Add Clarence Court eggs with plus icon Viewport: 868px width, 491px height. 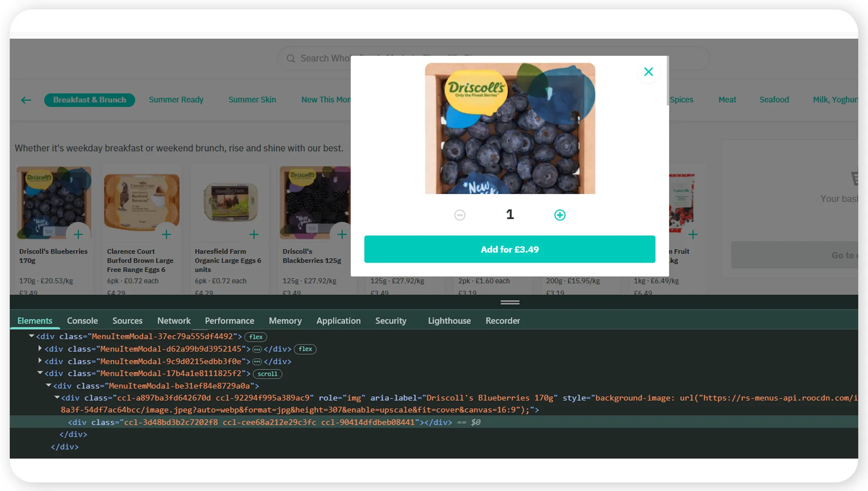[x=166, y=234]
